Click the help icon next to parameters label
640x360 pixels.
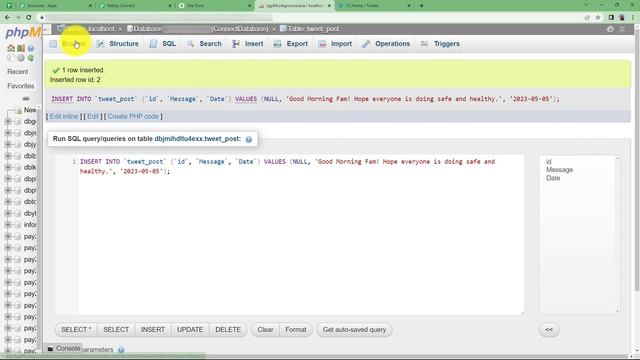point(121,350)
